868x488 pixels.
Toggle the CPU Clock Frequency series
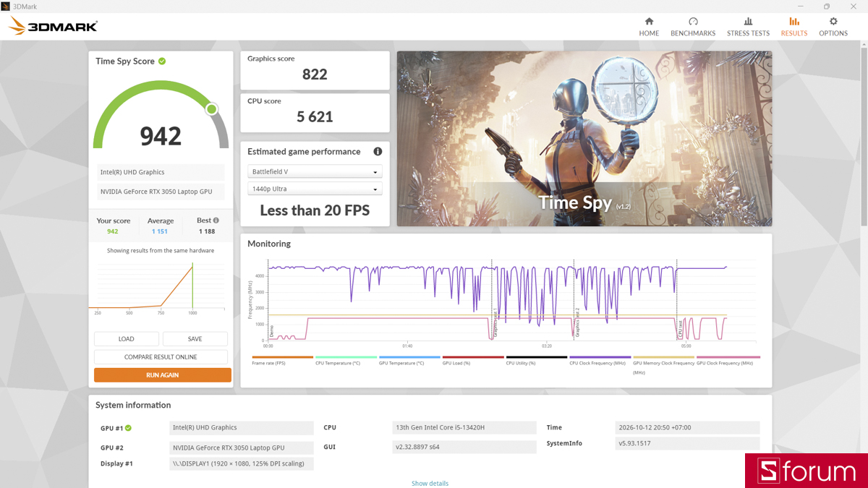click(600, 360)
